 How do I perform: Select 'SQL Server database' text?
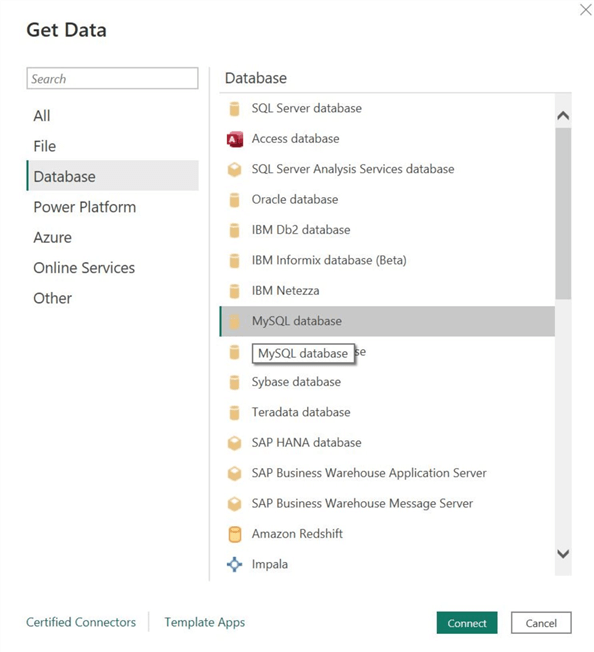tap(306, 108)
